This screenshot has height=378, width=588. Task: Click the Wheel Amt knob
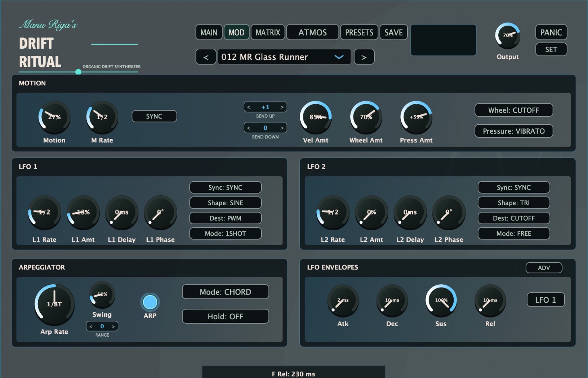[366, 117]
